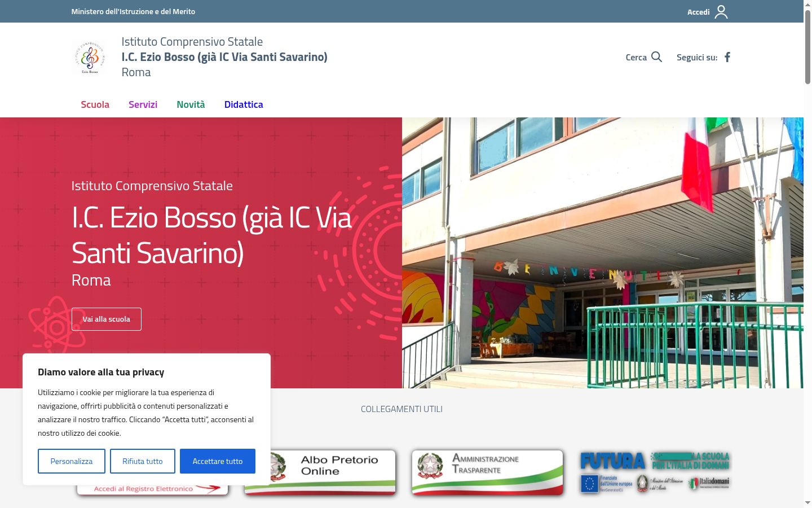Click the scrollbar up arrow
The image size is (812, 508).
click(807, 4)
